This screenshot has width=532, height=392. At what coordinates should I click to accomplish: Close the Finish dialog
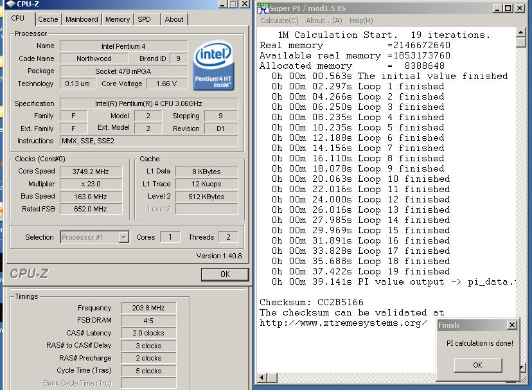[x=512, y=325]
